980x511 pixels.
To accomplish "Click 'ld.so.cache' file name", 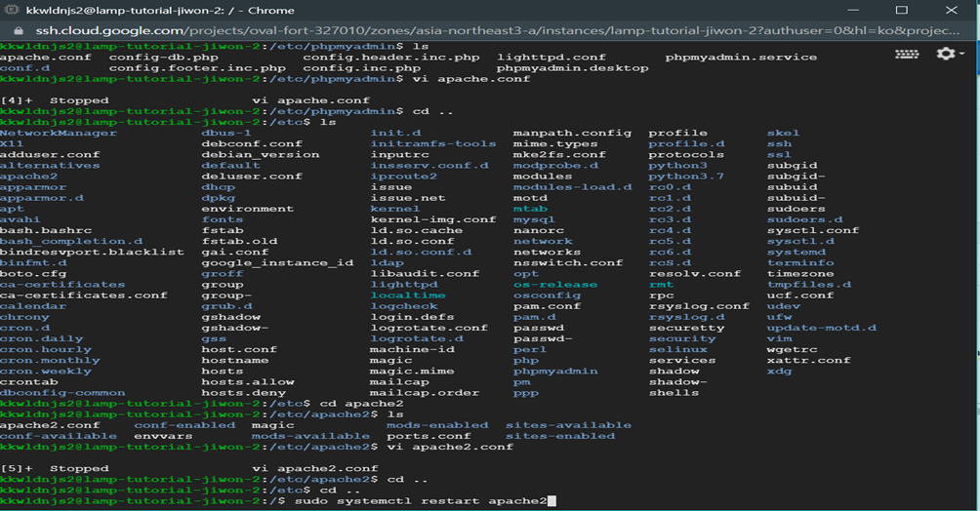I will (416, 230).
